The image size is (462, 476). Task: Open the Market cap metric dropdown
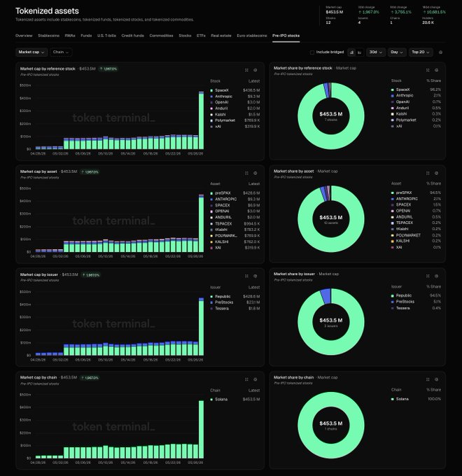pyautogui.click(x=31, y=52)
